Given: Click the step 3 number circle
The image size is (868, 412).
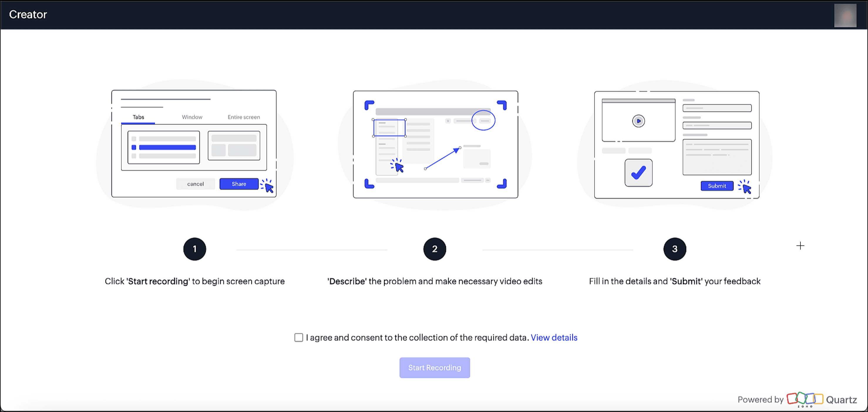Looking at the screenshot, I should [674, 249].
